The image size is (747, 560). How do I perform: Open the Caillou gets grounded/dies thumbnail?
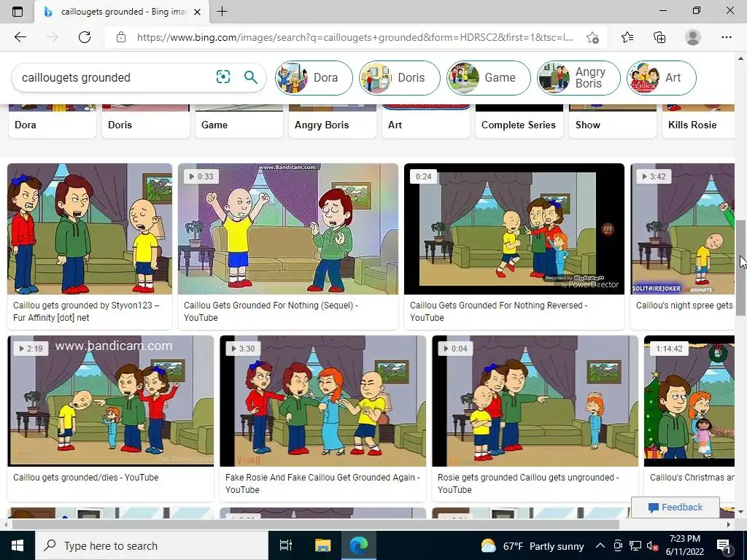[x=111, y=401]
